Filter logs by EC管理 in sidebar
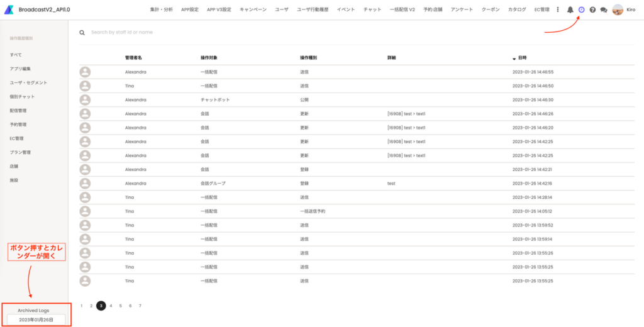This screenshot has height=327, width=644. coord(17,138)
